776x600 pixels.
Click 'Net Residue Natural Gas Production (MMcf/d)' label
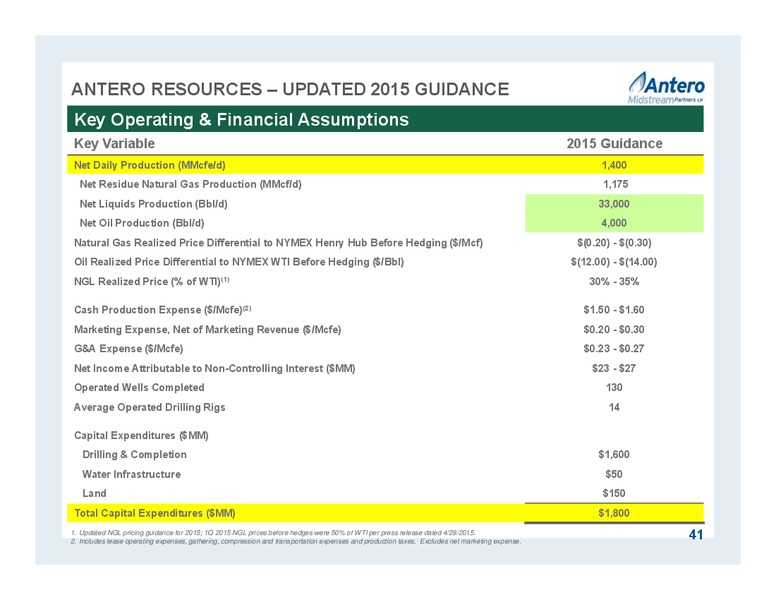coord(191,184)
